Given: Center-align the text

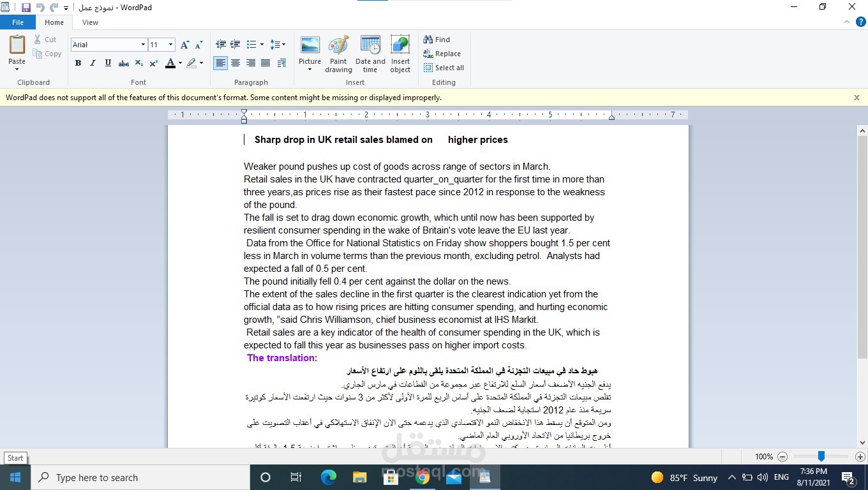Looking at the screenshot, I should click(x=236, y=63).
